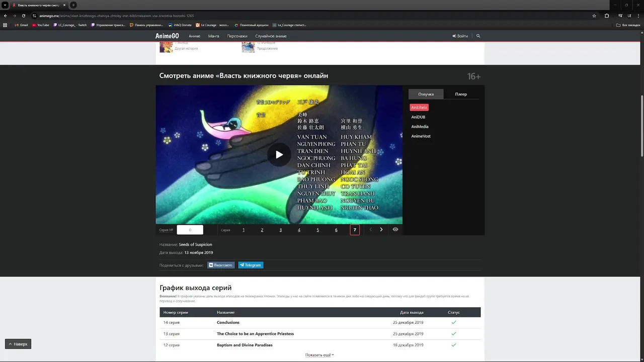Reload the page

[x=23, y=16]
